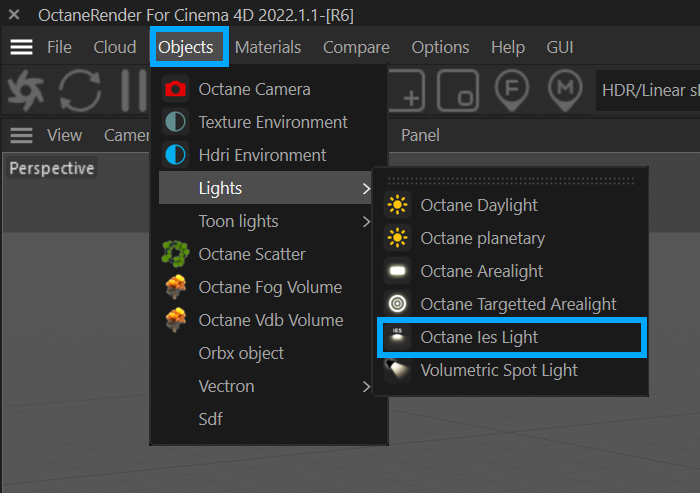Viewport: 700px width, 493px height.
Task: Click the Orbx object entry
Action: pyautogui.click(x=241, y=353)
